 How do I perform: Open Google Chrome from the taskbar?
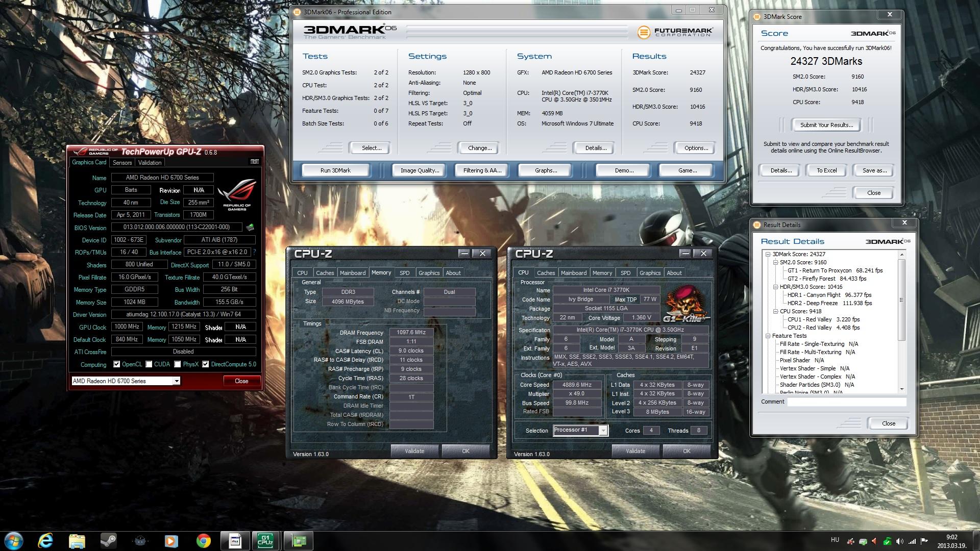click(203, 540)
